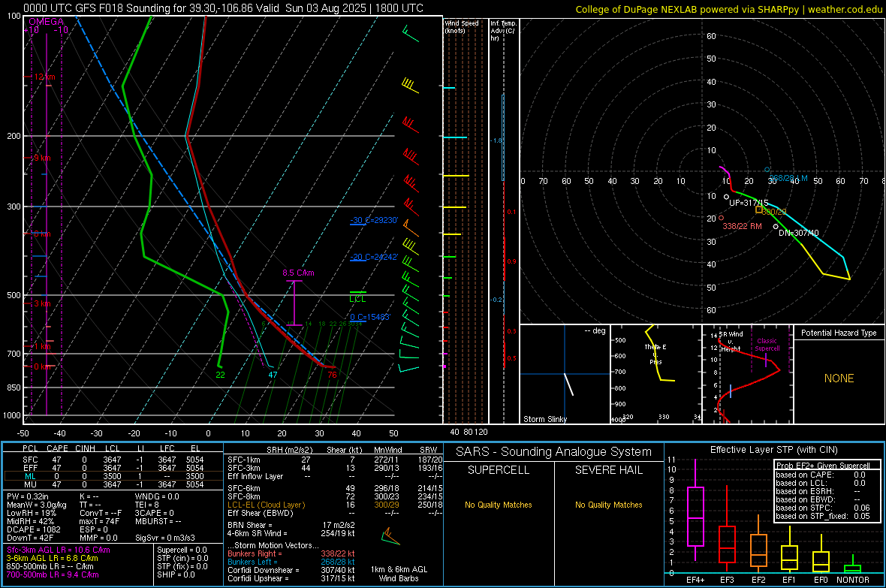This screenshot has height=588, width=886.
Task: Click surface wet-bulb value 47
Action: (x=273, y=374)
